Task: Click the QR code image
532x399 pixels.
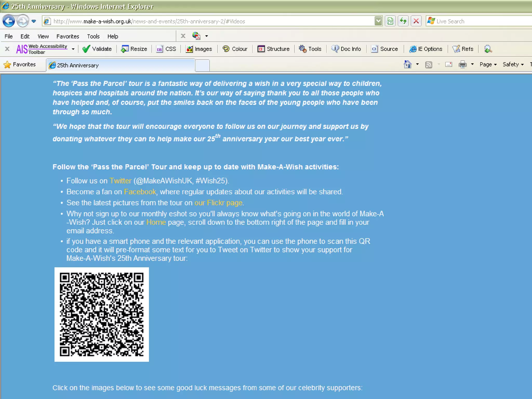Action: click(x=102, y=314)
